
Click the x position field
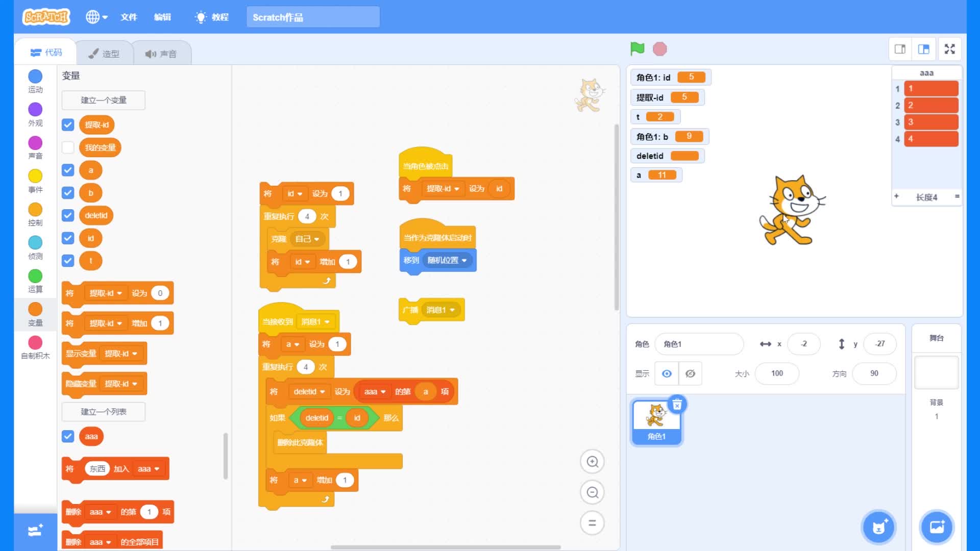point(804,344)
